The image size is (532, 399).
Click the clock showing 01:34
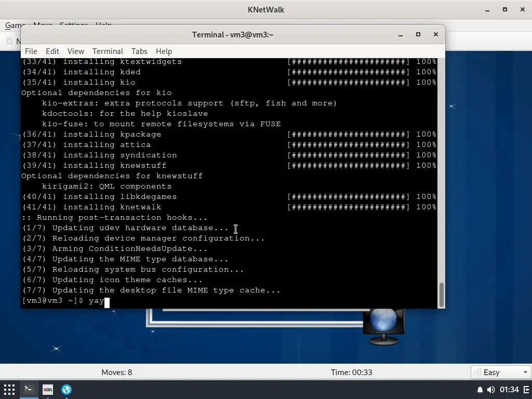point(509,390)
